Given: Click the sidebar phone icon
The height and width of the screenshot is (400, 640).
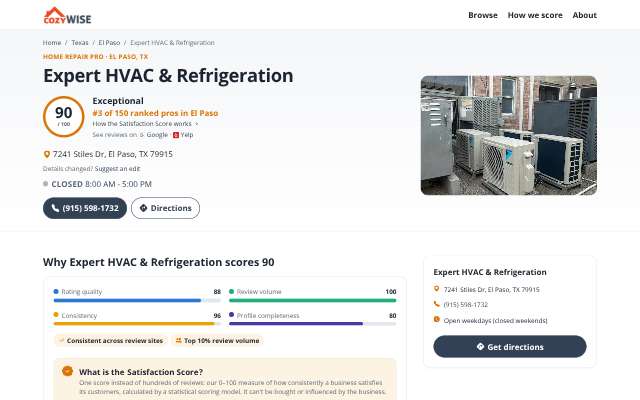Looking at the screenshot, I should click(x=436, y=304).
